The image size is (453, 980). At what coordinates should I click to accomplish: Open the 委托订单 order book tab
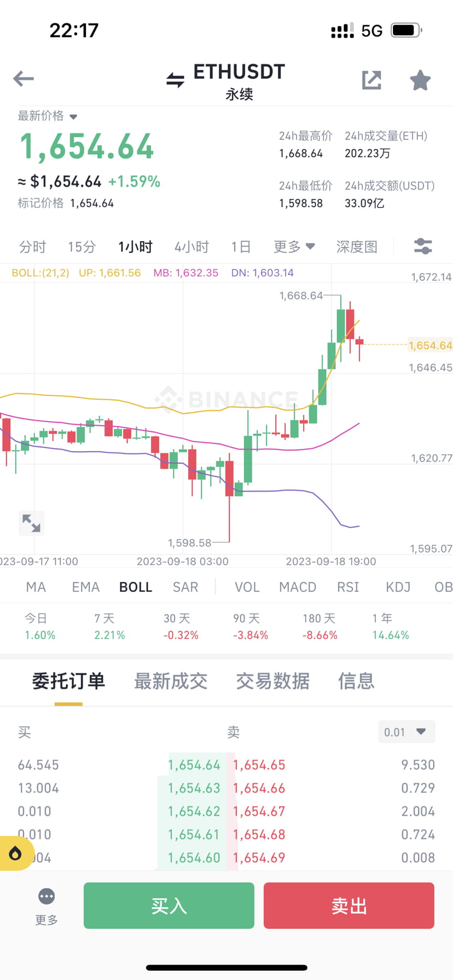click(68, 681)
